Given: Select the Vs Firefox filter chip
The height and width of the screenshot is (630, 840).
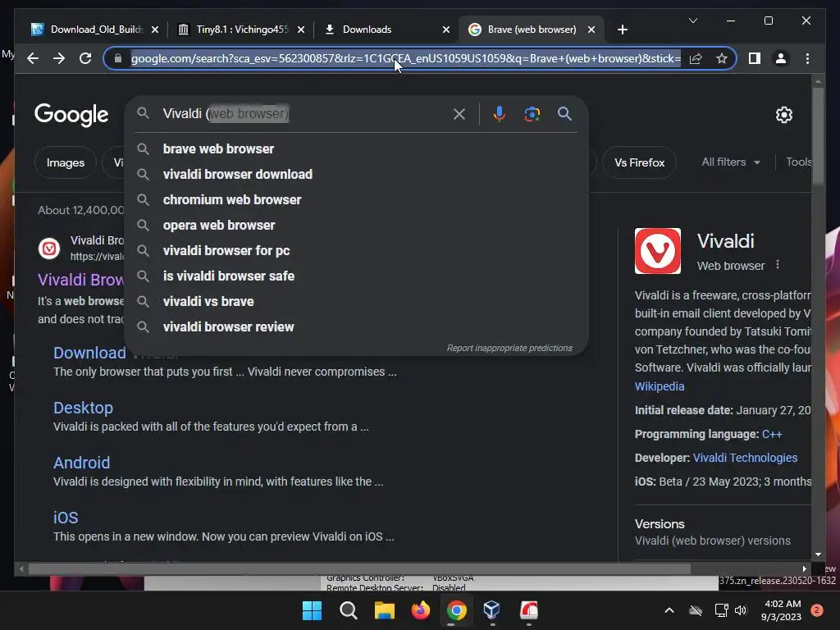Looking at the screenshot, I should (x=639, y=163).
